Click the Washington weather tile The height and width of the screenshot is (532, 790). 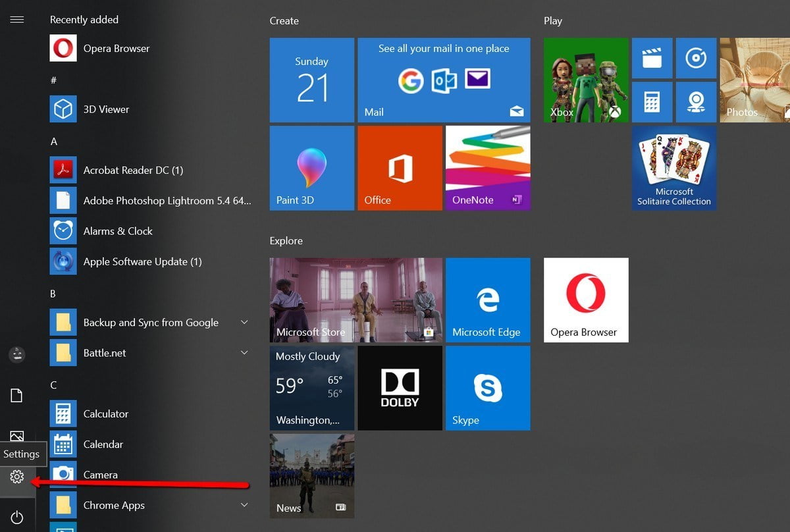pyautogui.click(x=311, y=387)
